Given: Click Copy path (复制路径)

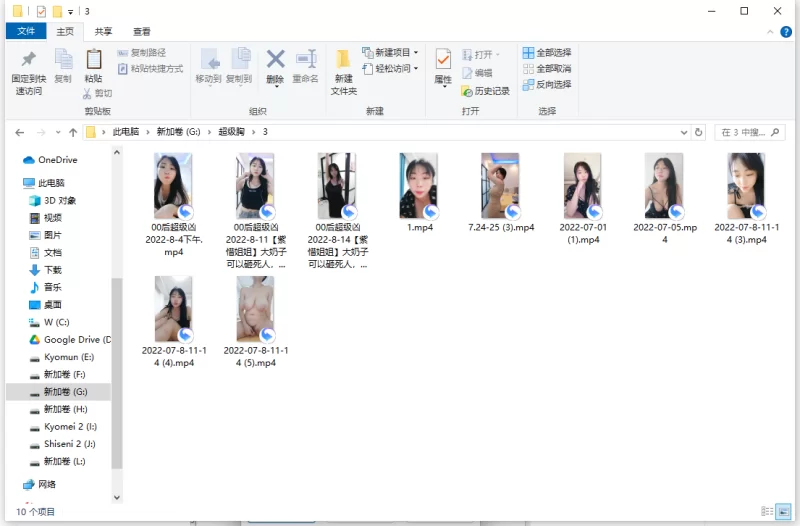Looking at the screenshot, I should 141,53.
